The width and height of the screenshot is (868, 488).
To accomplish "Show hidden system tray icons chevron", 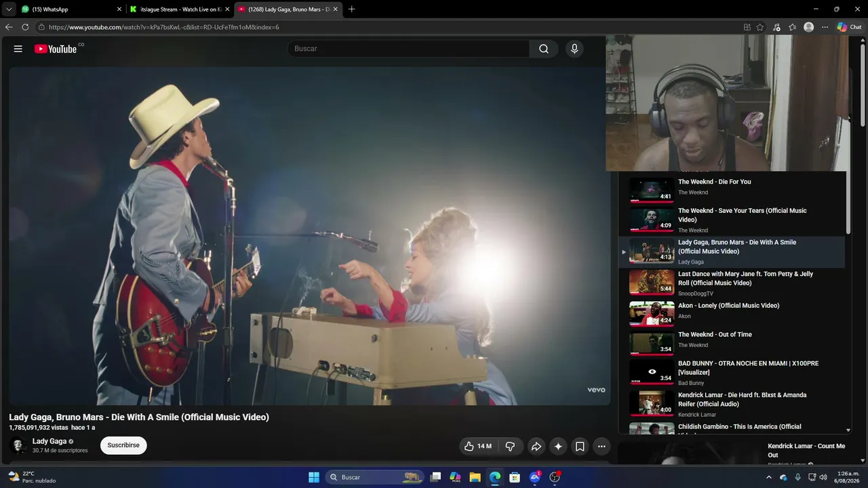I will tap(768, 477).
